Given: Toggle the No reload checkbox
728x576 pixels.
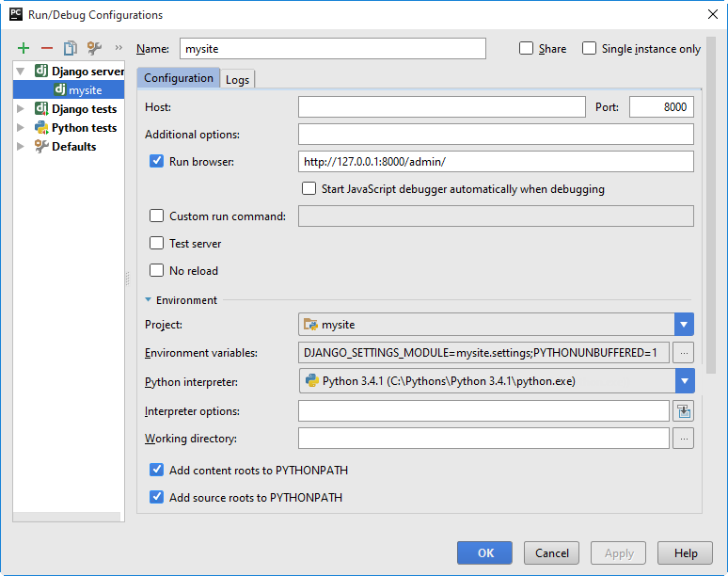Looking at the screenshot, I should pos(156,270).
